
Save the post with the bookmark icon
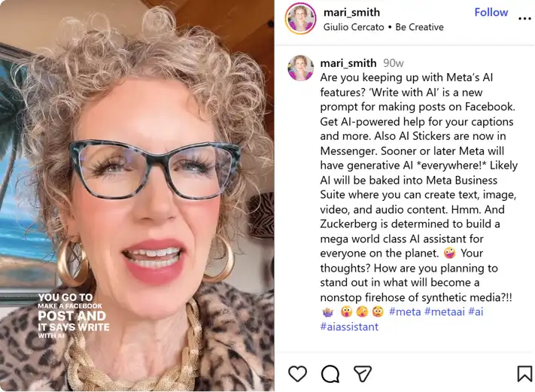pyautogui.click(x=524, y=374)
